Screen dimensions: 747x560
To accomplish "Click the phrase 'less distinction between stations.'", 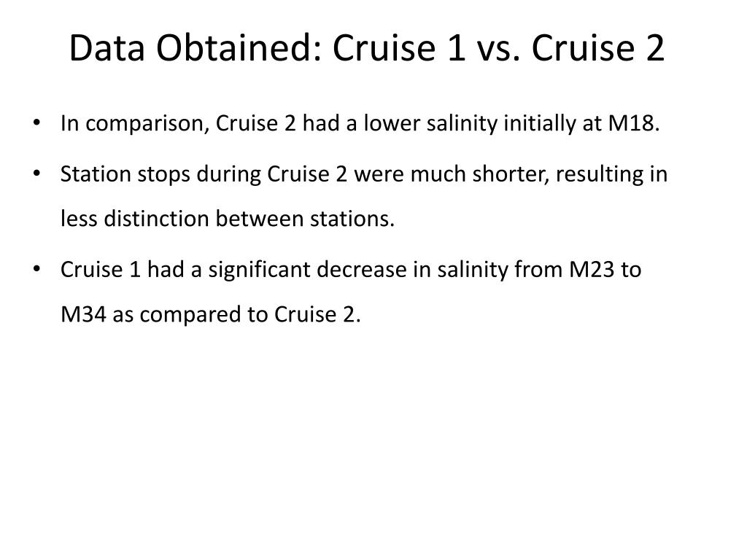I will [228, 219].
